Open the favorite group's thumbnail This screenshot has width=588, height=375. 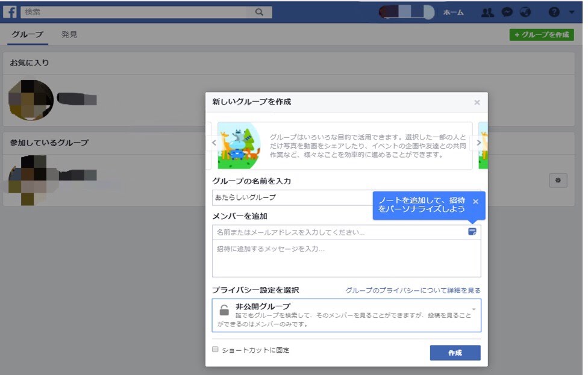31,100
